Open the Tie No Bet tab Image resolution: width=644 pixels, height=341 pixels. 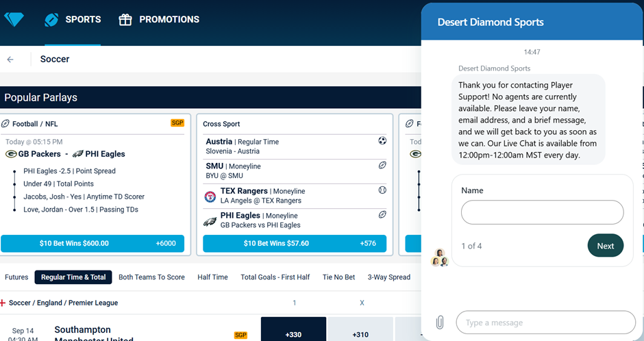click(339, 277)
